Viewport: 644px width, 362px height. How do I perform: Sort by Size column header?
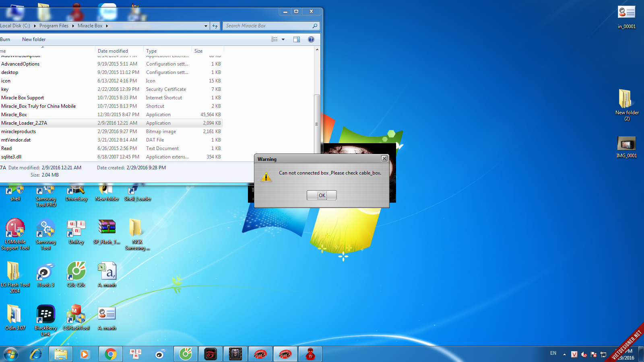(x=207, y=51)
